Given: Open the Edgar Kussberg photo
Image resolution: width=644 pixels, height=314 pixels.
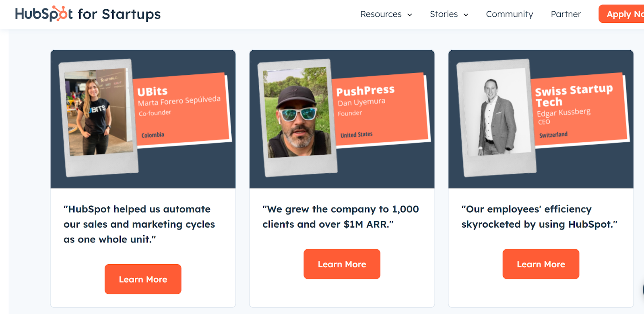Looking at the screenshot, I should 496,113.
